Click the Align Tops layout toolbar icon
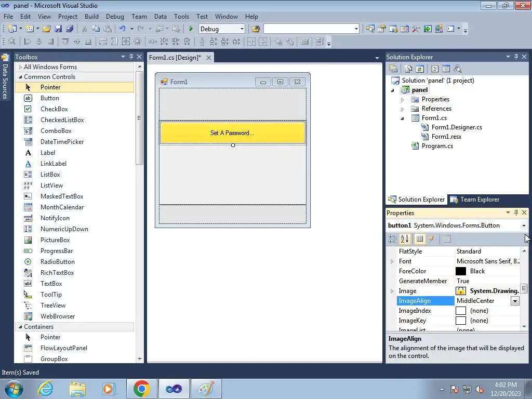 (x=65, y=42)
